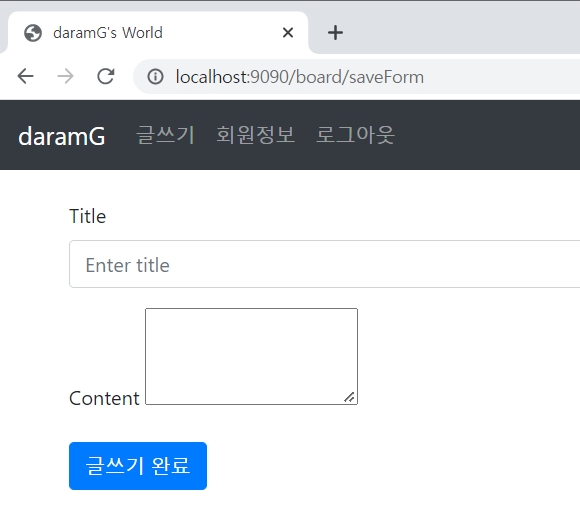580x512 pixels.
Task: Focus the Enter title input field
Action: 324,264
